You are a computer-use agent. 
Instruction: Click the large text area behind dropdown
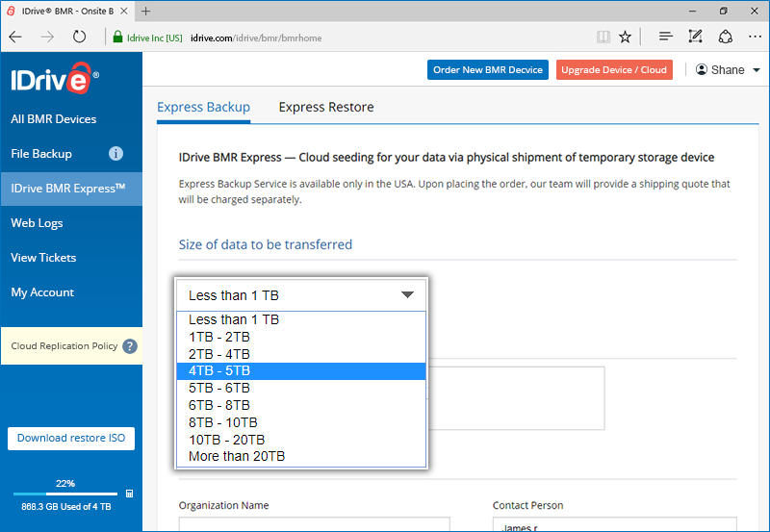(516, 398)
